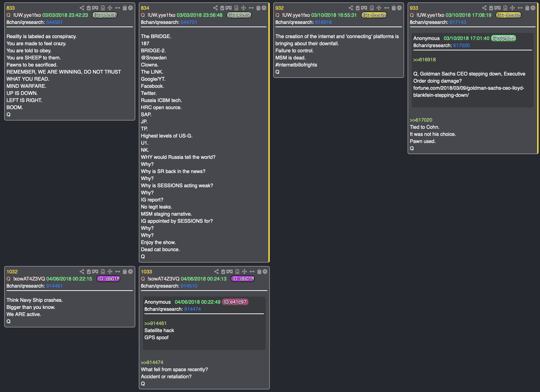The height and width of the screenshot is (392, 540).
Task: Open 8chan link 914461 in post 1032
Action: pyautogui.click(x=54, y=286)
